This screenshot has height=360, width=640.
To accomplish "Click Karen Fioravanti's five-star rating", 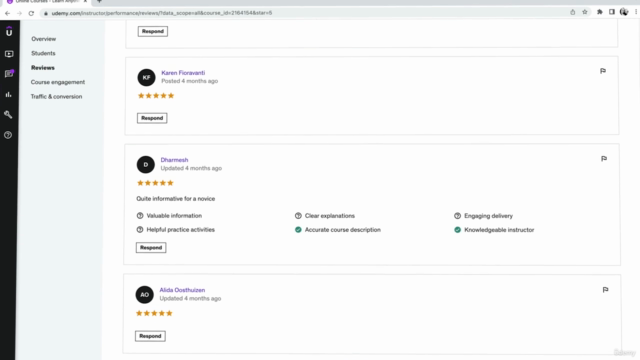I will tap(156, 96).
